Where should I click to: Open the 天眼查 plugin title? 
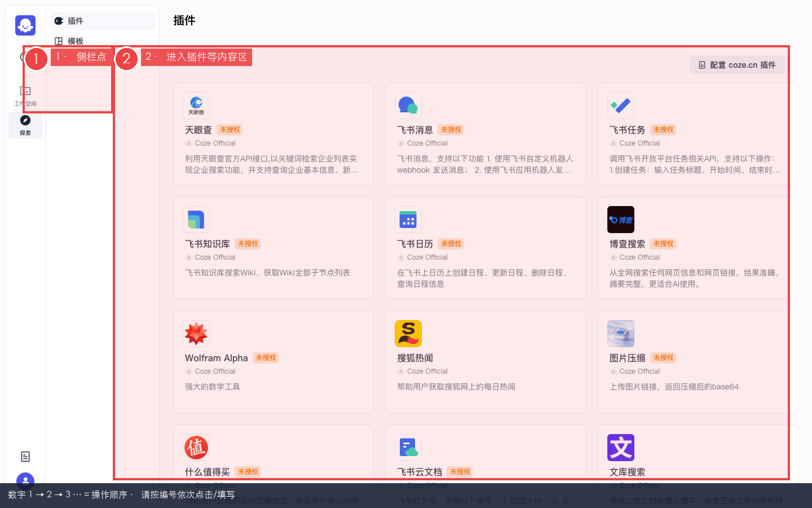click(198, 130)
